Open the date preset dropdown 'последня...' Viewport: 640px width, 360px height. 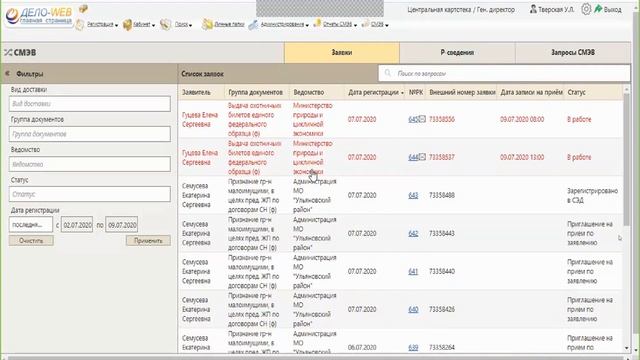pos(31,225)
